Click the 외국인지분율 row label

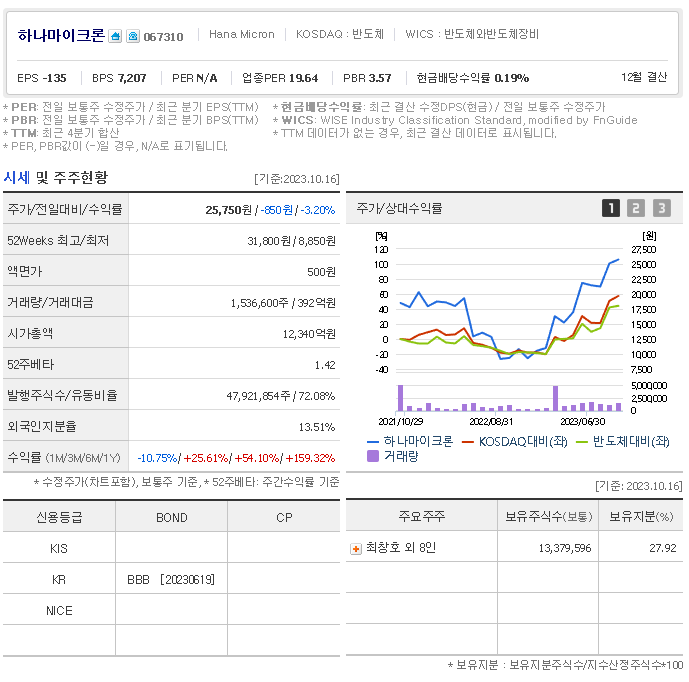(42, 427)
